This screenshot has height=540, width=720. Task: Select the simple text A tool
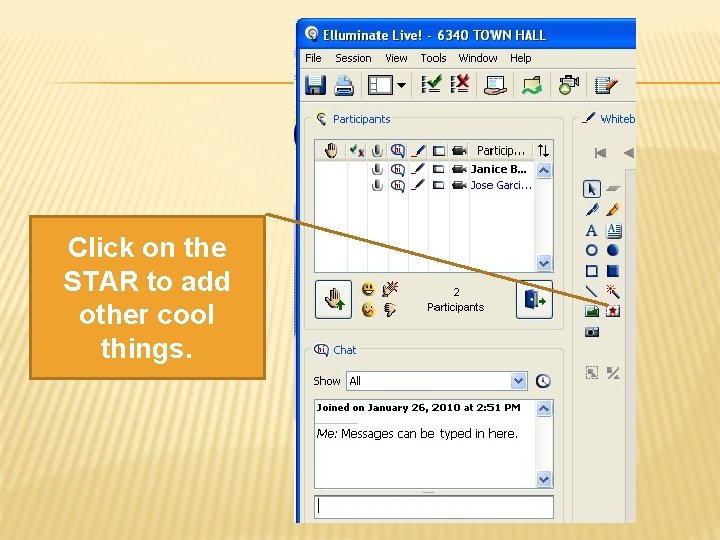pyautogui.click(x=591, y=230)
